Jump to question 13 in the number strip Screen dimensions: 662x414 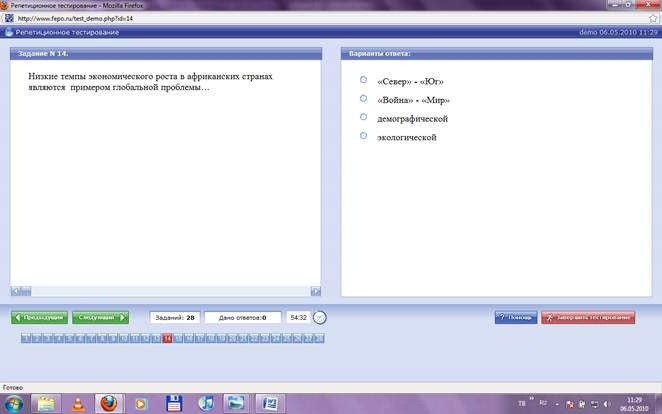157,338
